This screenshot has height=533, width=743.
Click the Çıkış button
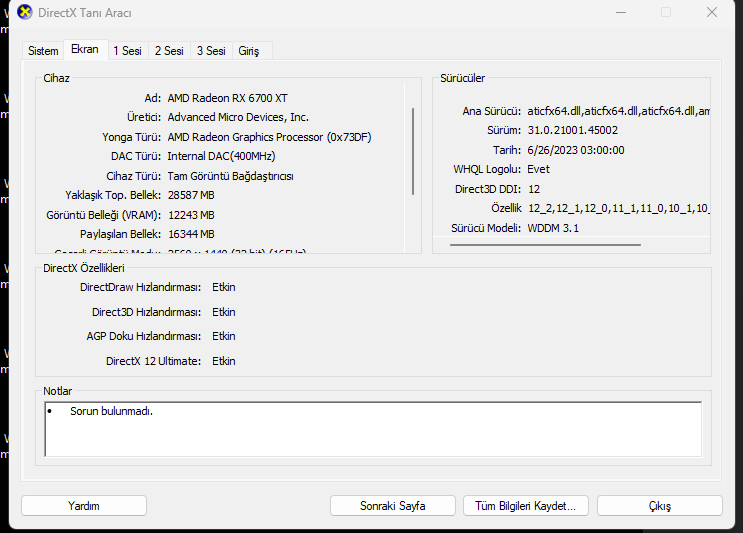tap(660, 506)
